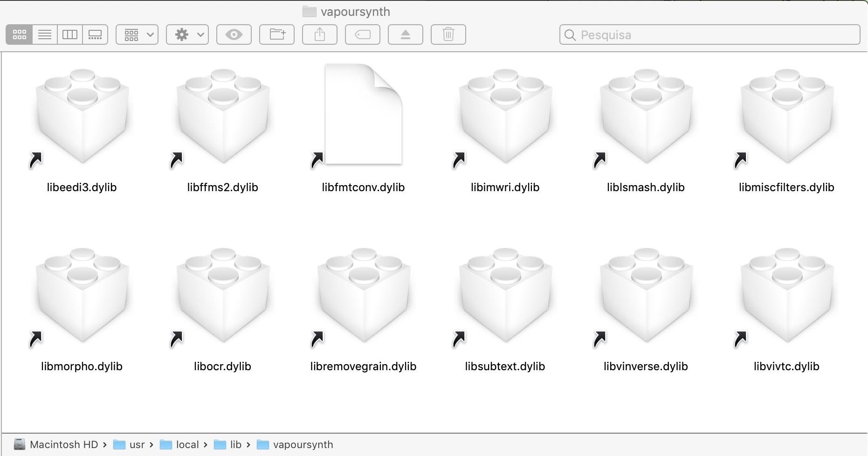Move selection to Trash
The image size is (868, 456).
pyautogui.click(x=448, y=35)
